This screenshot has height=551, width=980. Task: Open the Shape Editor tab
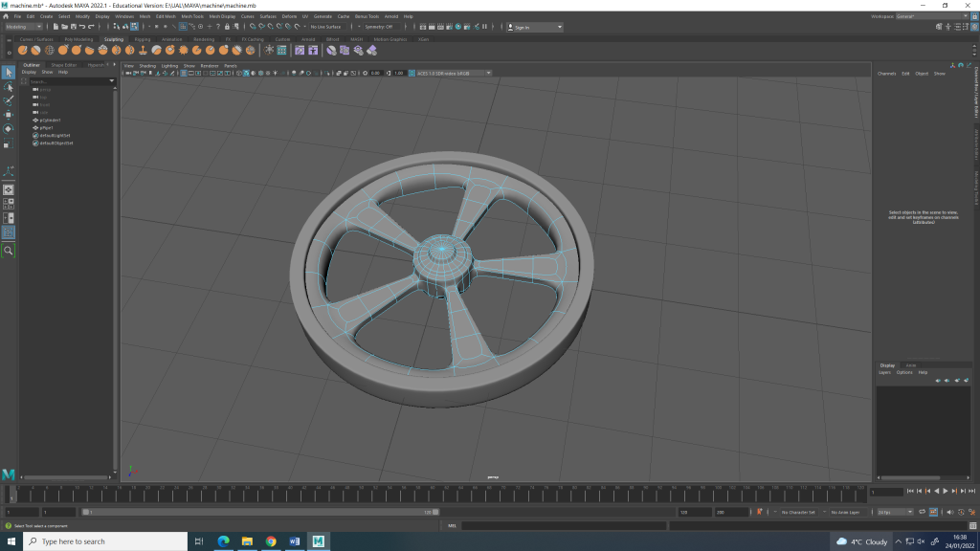click(64, 65)
